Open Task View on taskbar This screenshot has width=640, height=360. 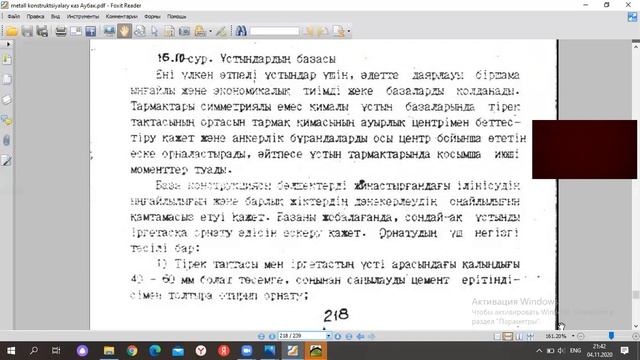tap(56, 351)
